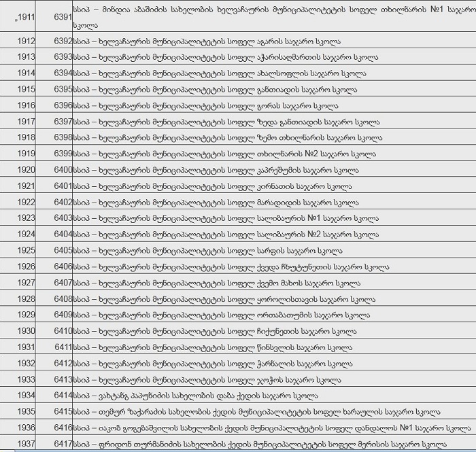This screenshot has height=452, width=476.
Task: Click code cell 6391
Action: tap(63, 17)
